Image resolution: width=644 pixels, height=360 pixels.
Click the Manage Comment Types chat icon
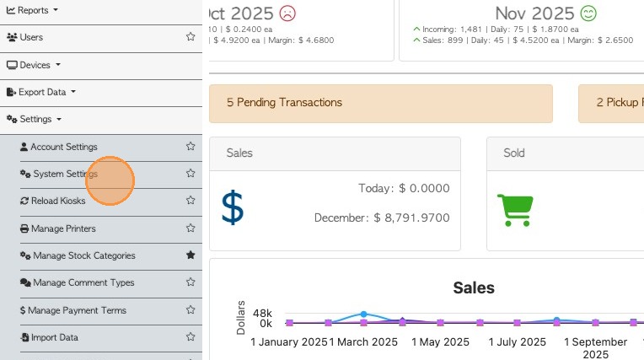click(x=25, y=282)
